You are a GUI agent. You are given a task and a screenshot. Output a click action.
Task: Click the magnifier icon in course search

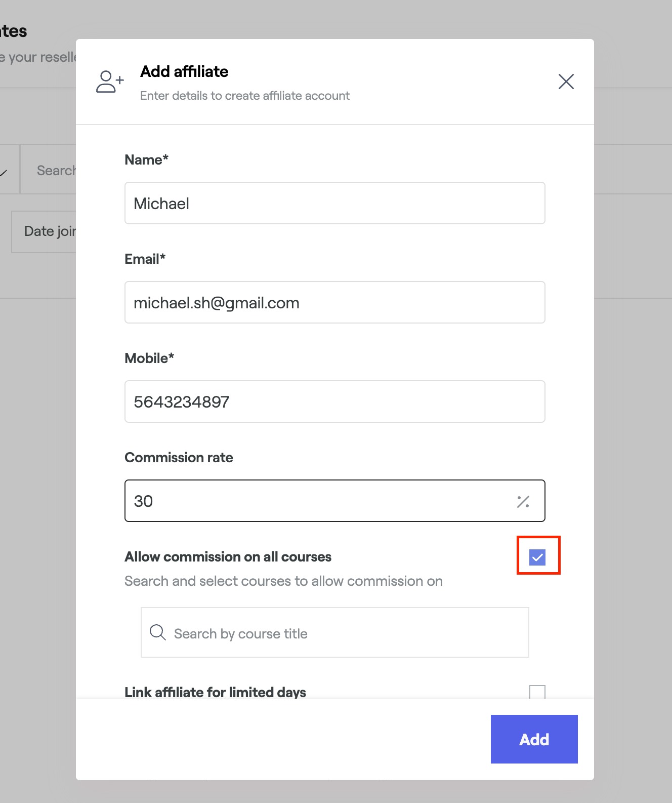point(157,632)
